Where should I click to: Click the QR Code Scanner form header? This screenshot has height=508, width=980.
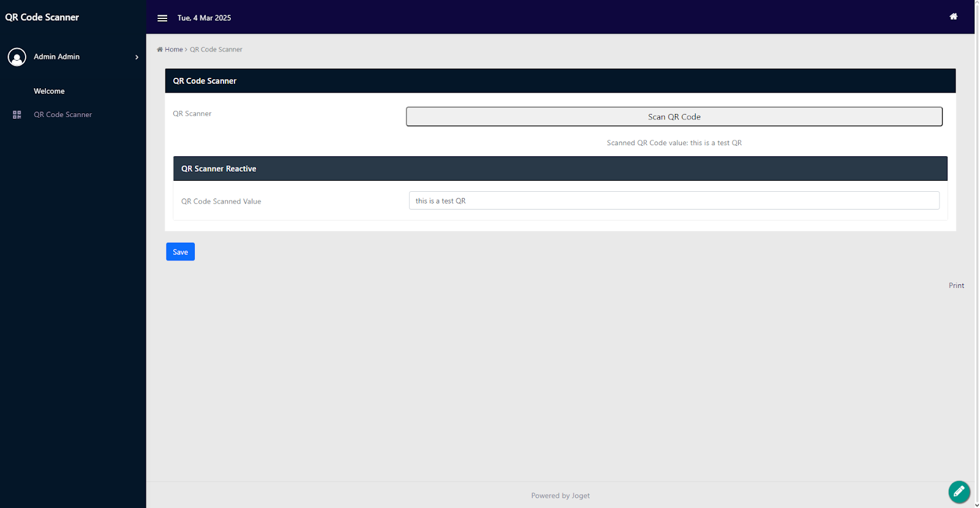pos(560,81)
